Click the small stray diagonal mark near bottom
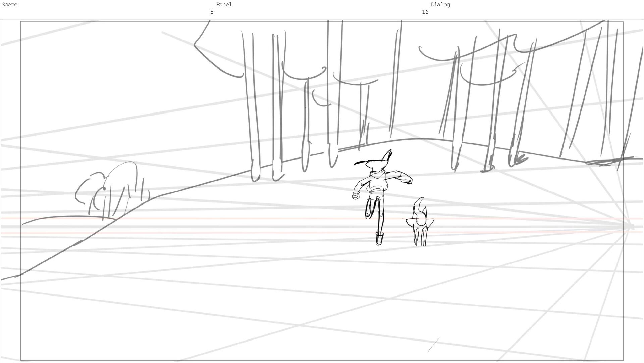This screenshot has width=644, height=363. pos(433,345)
